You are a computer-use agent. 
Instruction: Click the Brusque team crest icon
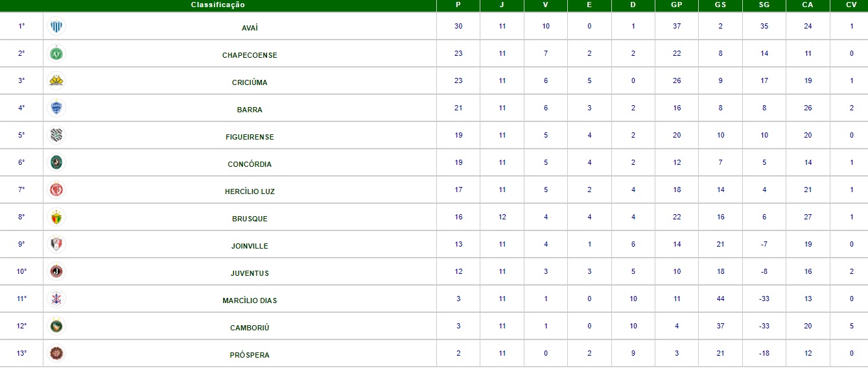[x=57, y=217]
